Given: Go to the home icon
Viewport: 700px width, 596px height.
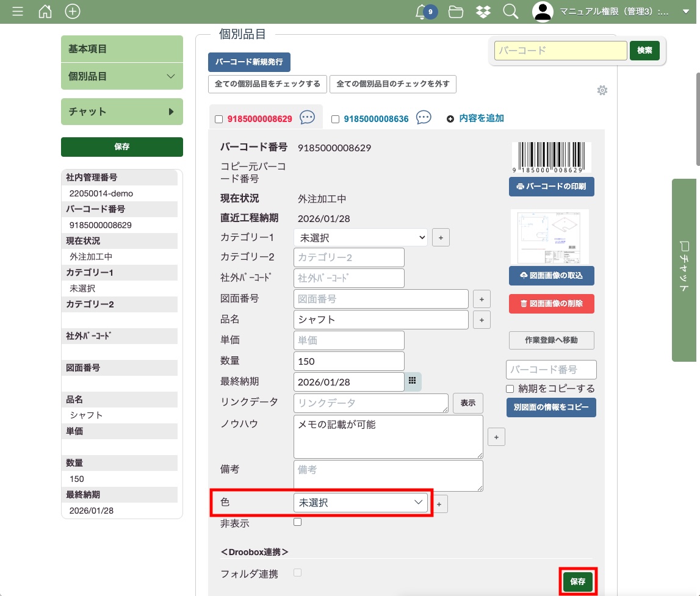Looking at the screenshot, I should click(45, 12).
